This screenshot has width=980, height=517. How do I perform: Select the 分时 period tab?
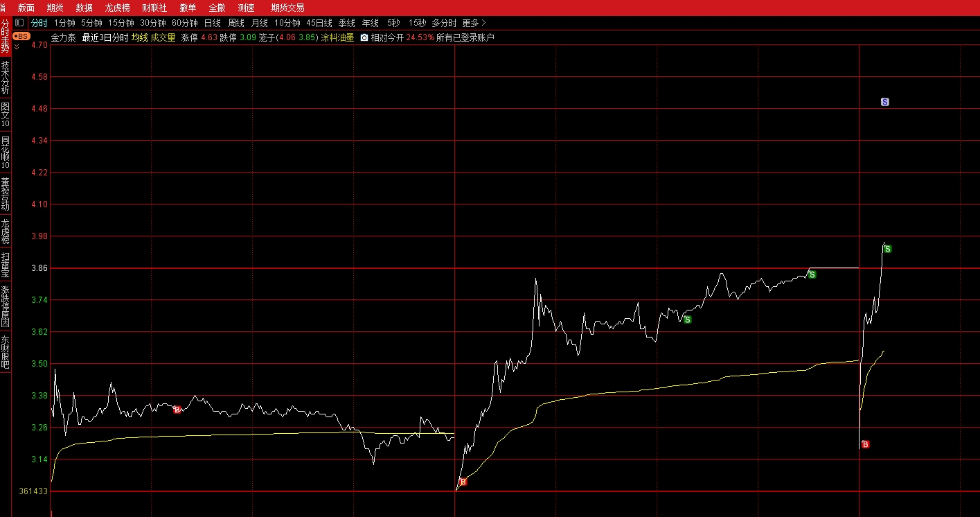click(x=39, y=23)
